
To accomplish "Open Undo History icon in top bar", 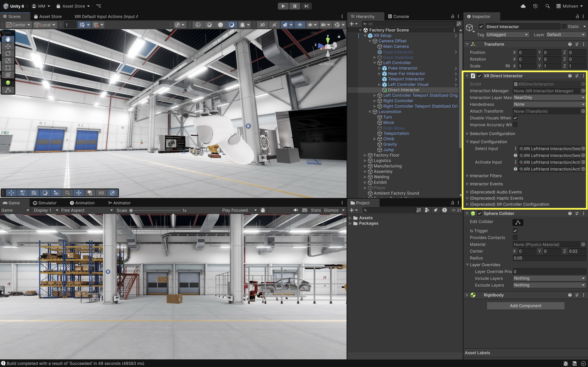I will pos(535,6).
